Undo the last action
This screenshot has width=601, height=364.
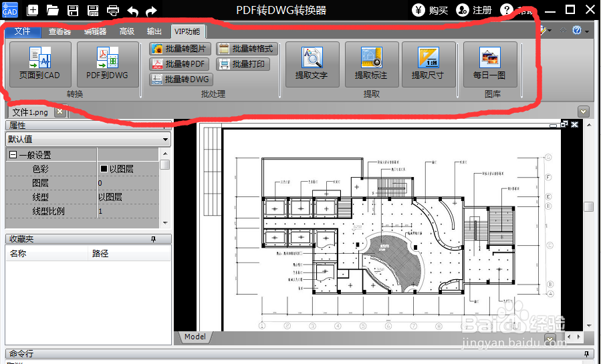pos(132,11)
